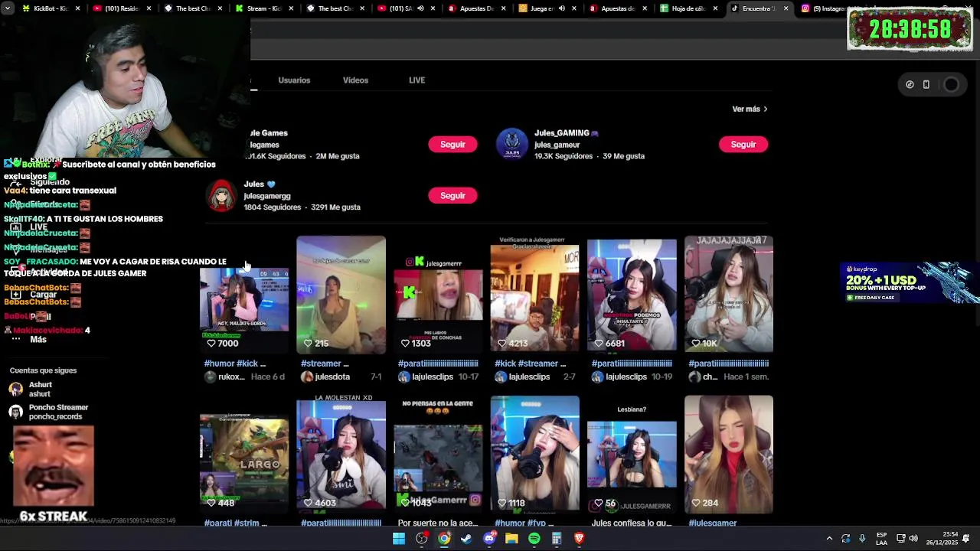Switch to Instagram browser tab
Screen dimensions: 980x551
(x=827, y=8)
